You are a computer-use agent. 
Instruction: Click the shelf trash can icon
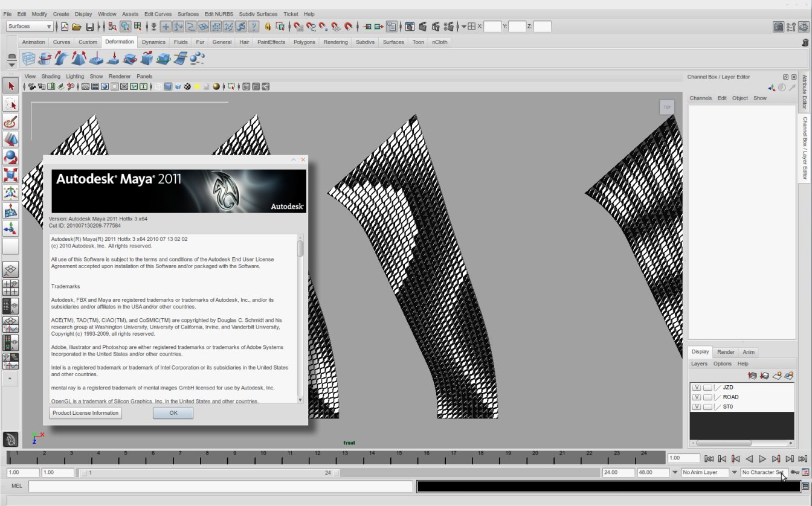tap(805, 42)
